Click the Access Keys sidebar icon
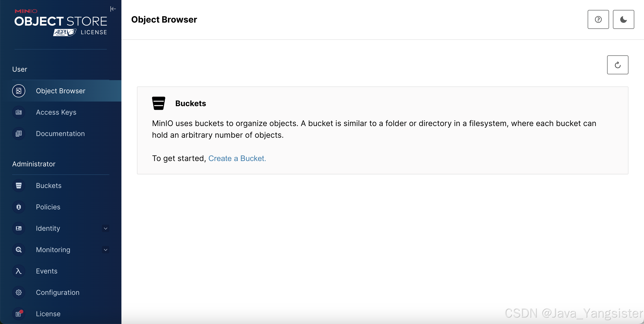The height and width of the screenshot is (324, 644). coord(18,112)
